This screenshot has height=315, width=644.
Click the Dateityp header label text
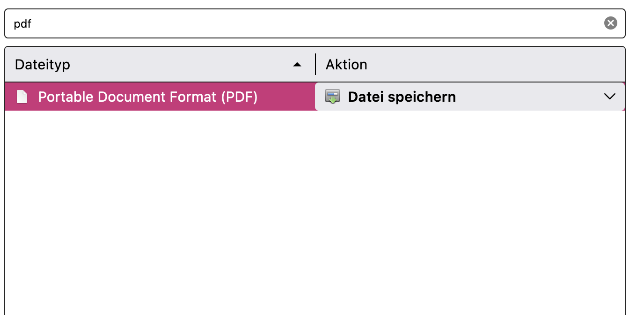[x=43, y=65]
